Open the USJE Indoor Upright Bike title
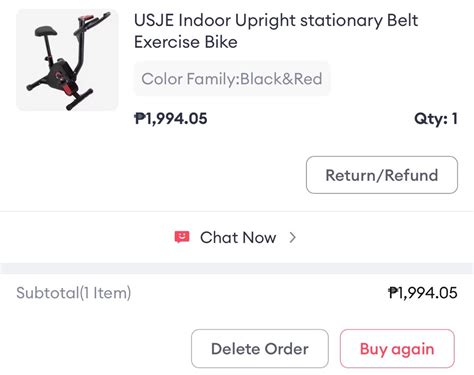 pos(276,31)
